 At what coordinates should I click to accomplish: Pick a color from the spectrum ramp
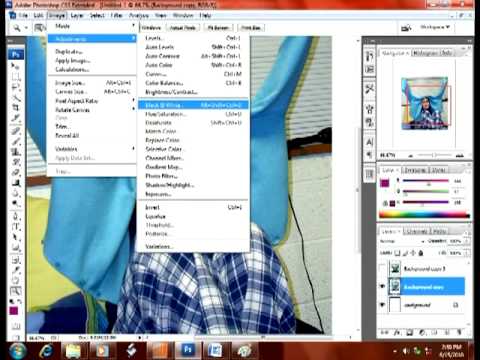(x=424, y=215)
